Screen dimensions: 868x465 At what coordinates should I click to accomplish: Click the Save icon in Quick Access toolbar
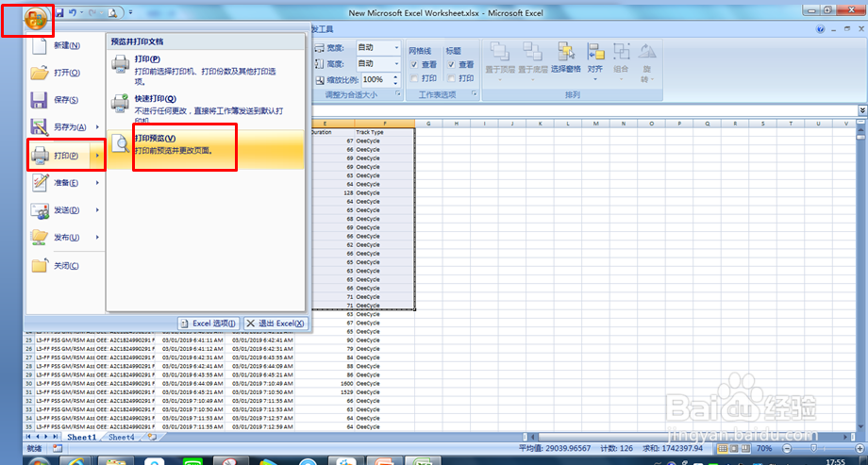(59, 12)
